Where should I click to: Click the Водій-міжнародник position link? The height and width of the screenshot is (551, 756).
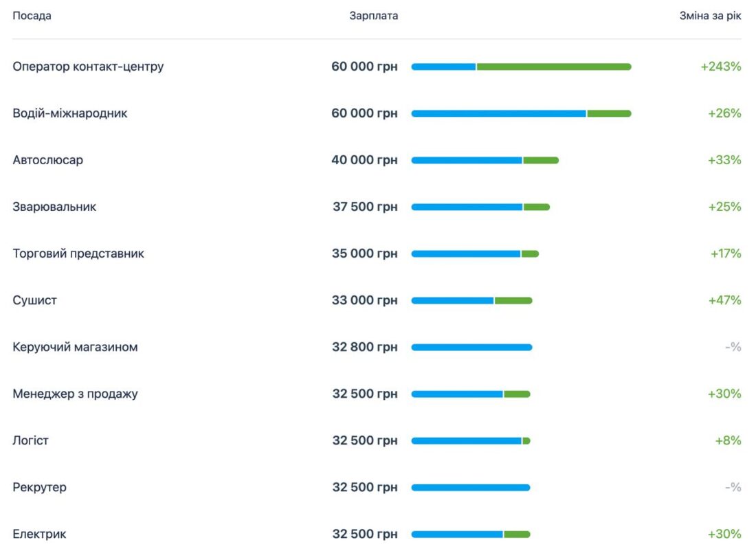[70, 113]
